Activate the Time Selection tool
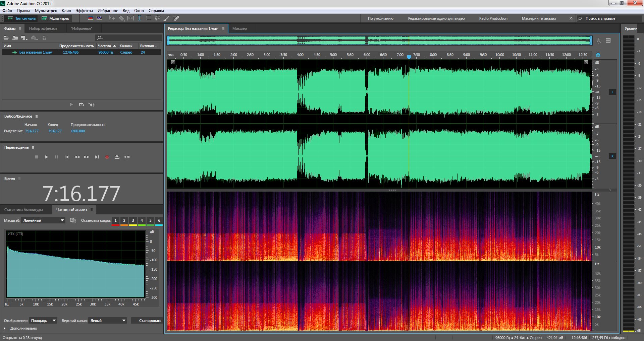Viewport: 644px width, 341px height. click(140, 18)
